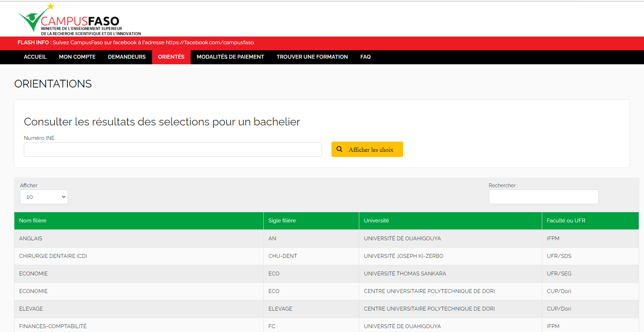Open the Accueil menu item

pos(35,57)
